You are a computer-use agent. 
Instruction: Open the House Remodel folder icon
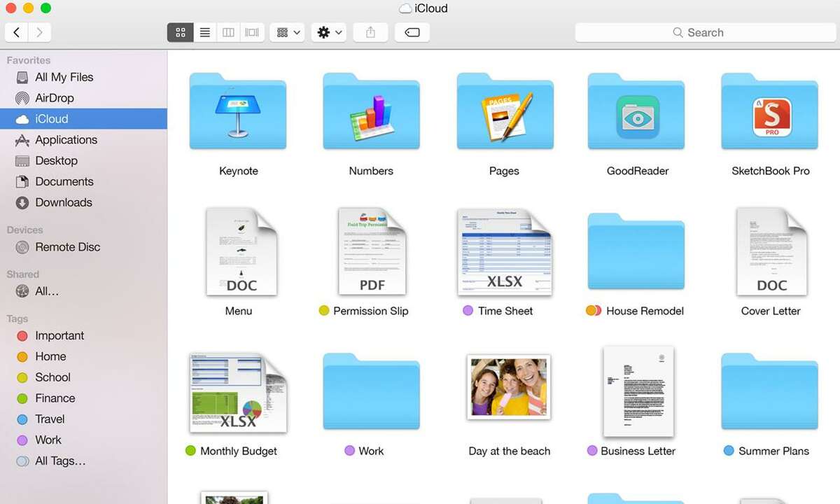[636, 252]
